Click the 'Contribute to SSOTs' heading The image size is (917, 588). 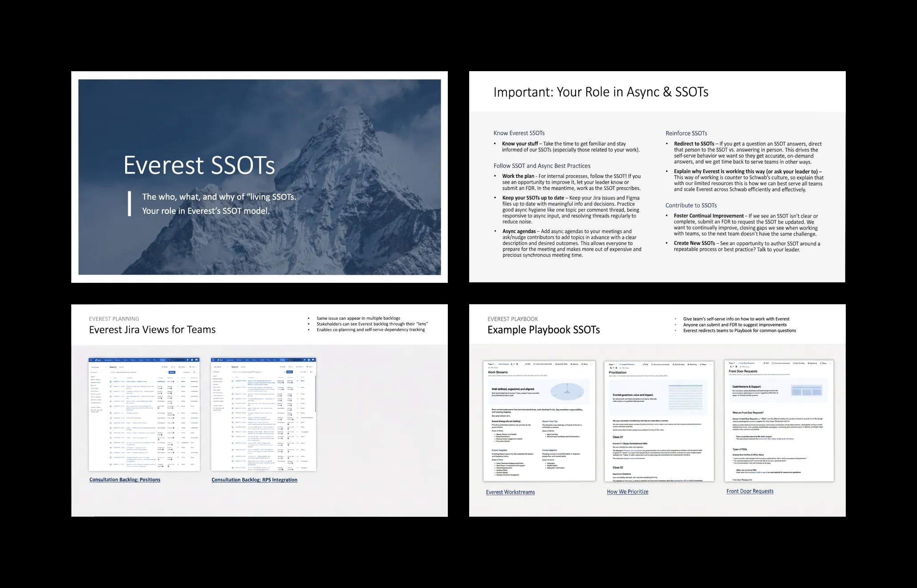click(x=691, y=205)
